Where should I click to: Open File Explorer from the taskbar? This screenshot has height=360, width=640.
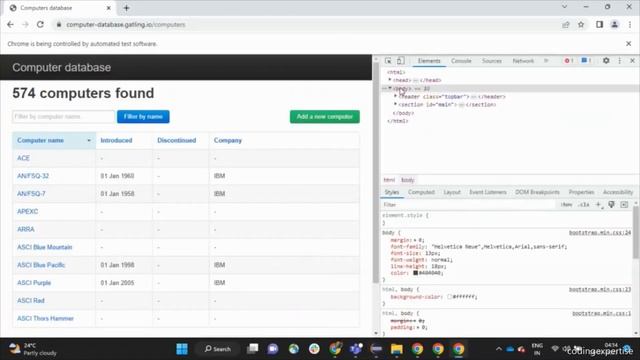pyautogui.click(x=396, y=349)
